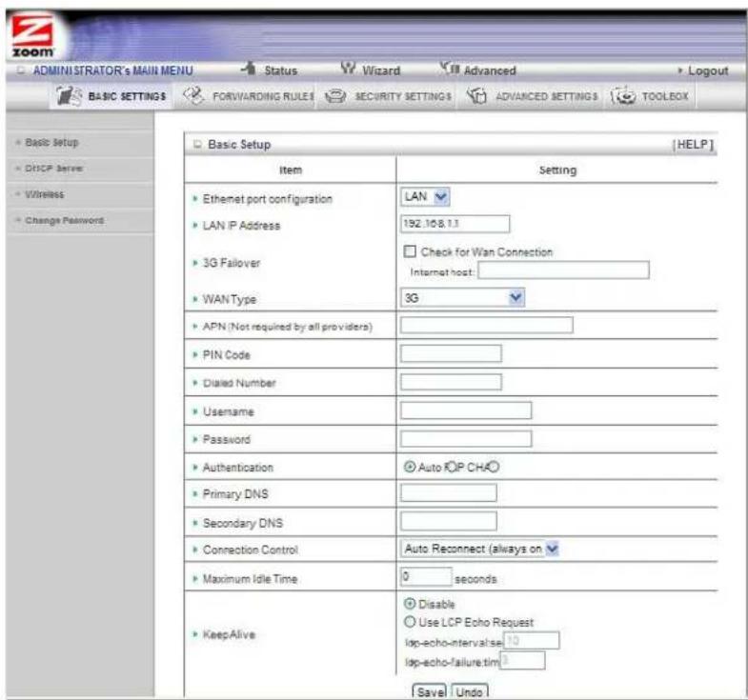Click the lcp-echo-interval field
The width and height of the screenshot is (748, 700).
pos(532,640)
